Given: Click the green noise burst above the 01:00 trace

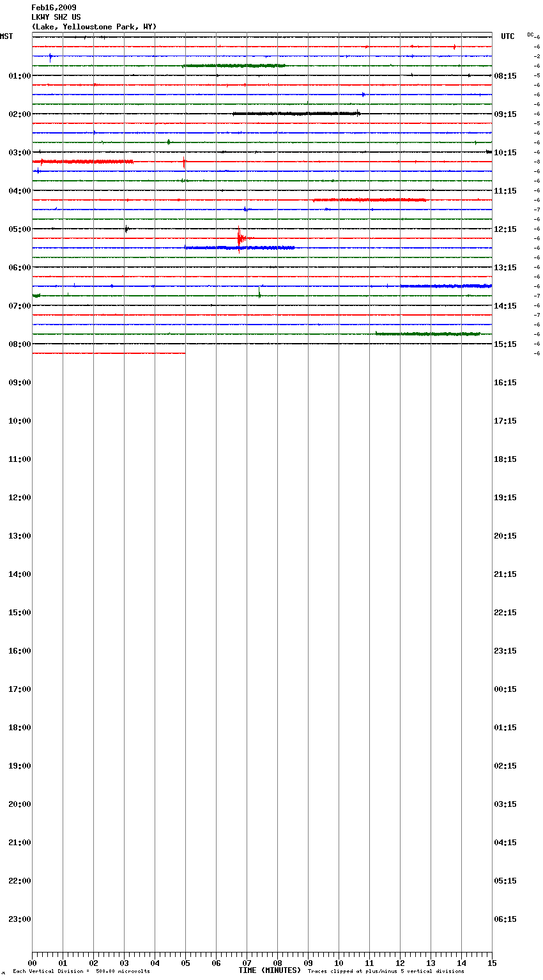Looking at the screenshot, I should click(x=233, y=66).
